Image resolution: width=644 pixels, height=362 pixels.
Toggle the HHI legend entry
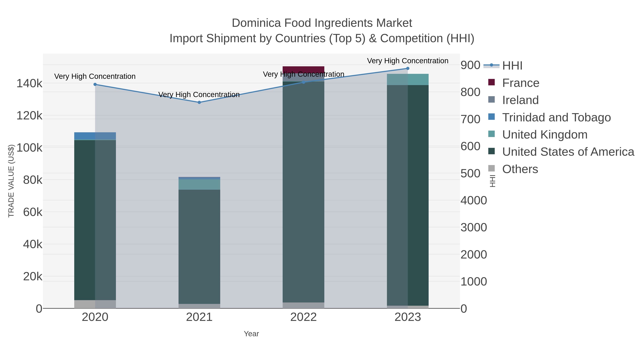(x=503, y=65)
